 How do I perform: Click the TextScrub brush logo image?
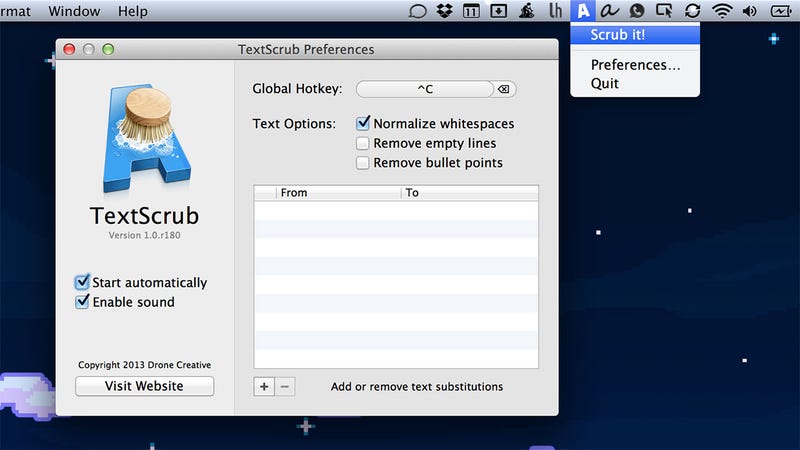[147, 138]
